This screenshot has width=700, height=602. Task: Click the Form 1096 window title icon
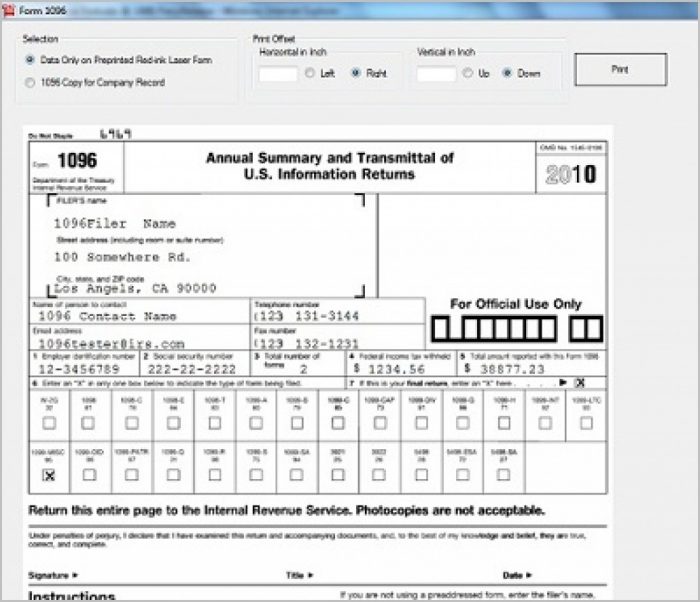coord(8,10)
